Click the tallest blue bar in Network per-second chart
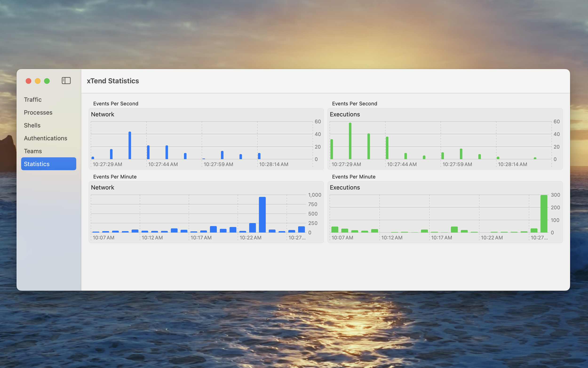 [x=130, y=146]
